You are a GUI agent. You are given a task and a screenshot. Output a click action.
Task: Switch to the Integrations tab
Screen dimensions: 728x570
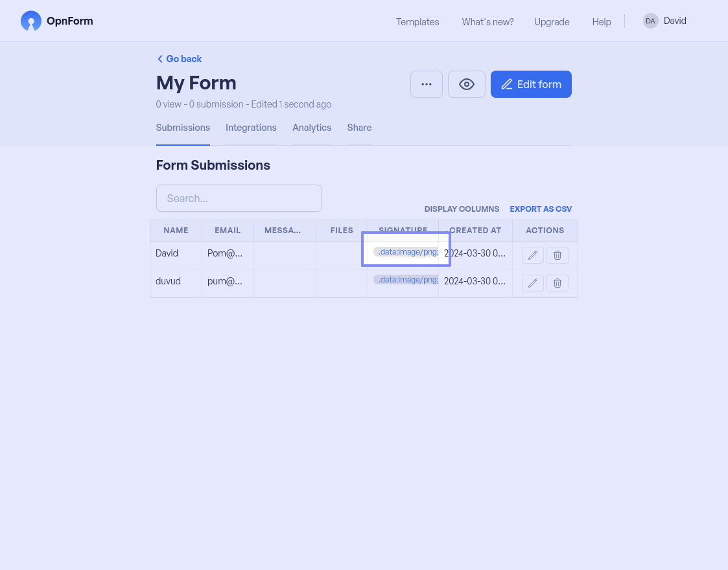[251, 128]
